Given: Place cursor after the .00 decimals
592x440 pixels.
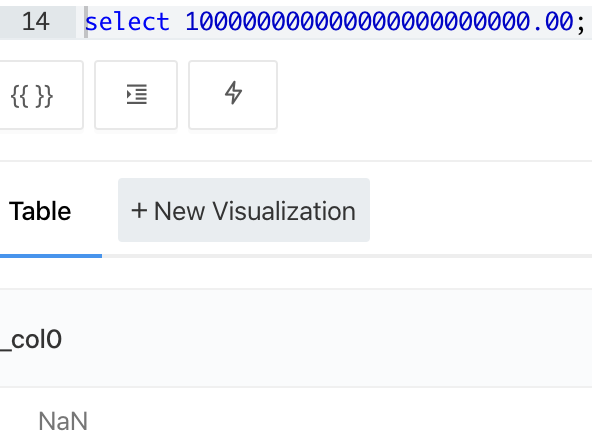Looking at the screenshot, I should (574, 22).
